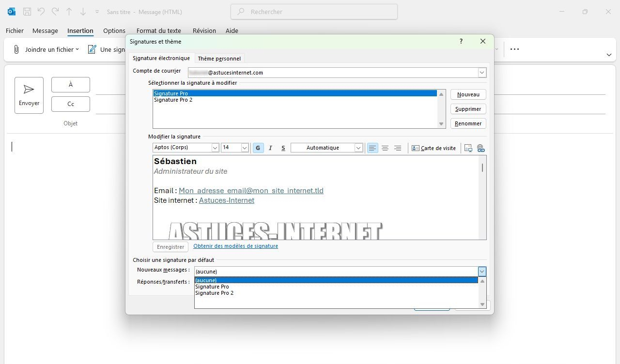Image resolution: width=620 pixels, height=364 pixels.
Task: Open the Compte de courrier dropdown
Action: [x=482, y=73]
